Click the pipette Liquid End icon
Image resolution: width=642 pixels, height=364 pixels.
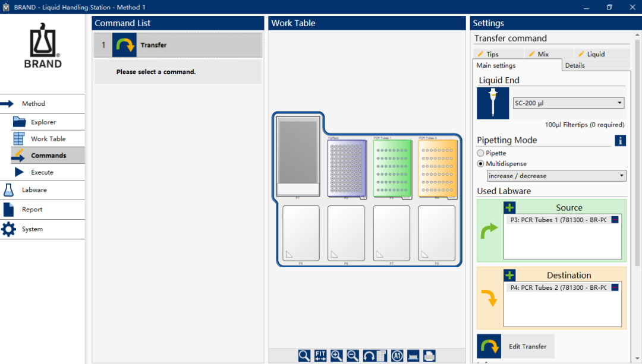493,103
